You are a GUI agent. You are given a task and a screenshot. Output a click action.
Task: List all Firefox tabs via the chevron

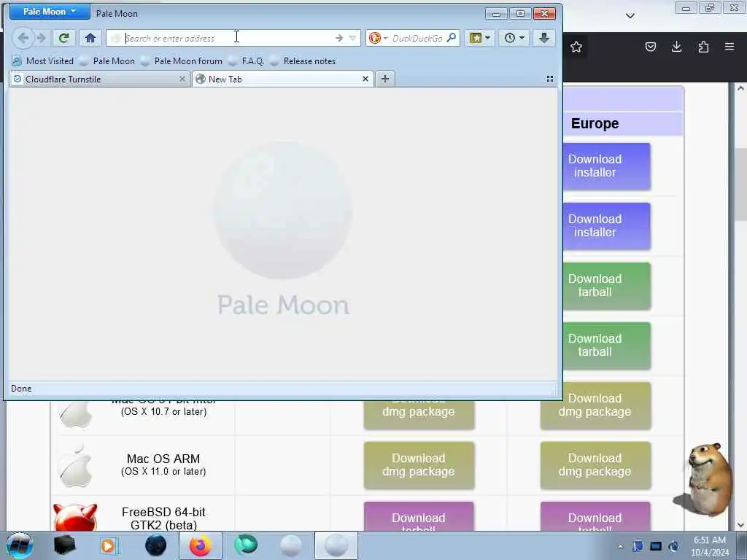tap(630, 16)
